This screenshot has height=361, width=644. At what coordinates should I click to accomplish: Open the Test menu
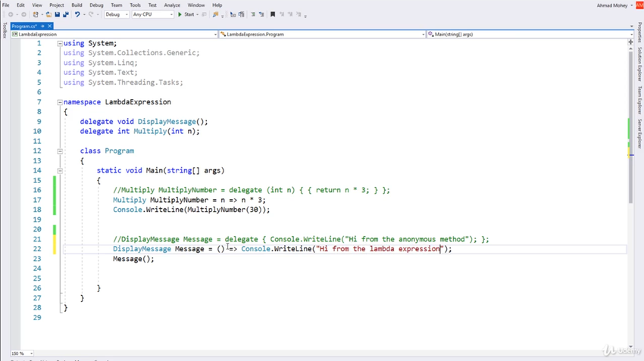click(152, 5)
